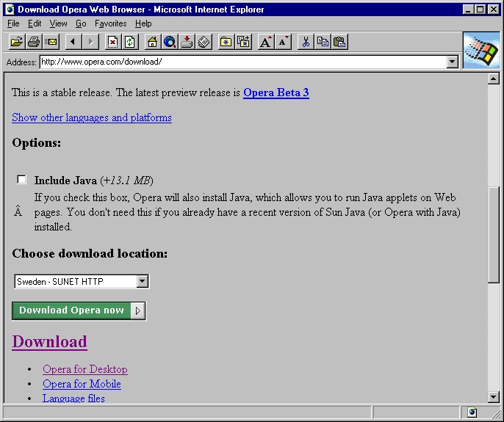Use larger font with the big A icon
This screenshot has width=504, height=422.
266,42
